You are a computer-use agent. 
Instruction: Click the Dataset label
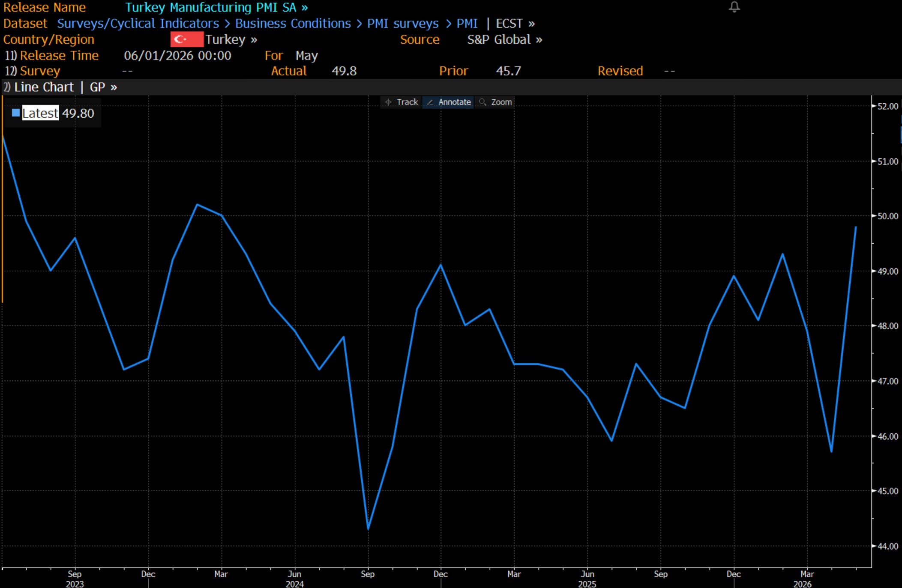(x=25, y=24)
